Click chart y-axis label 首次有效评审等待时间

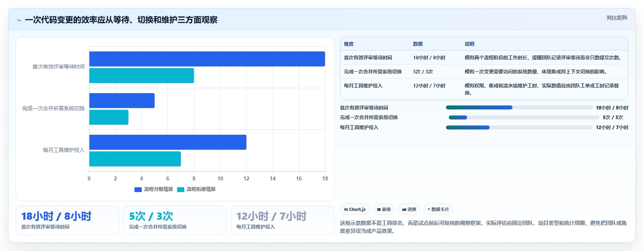[x=59, y=67]
